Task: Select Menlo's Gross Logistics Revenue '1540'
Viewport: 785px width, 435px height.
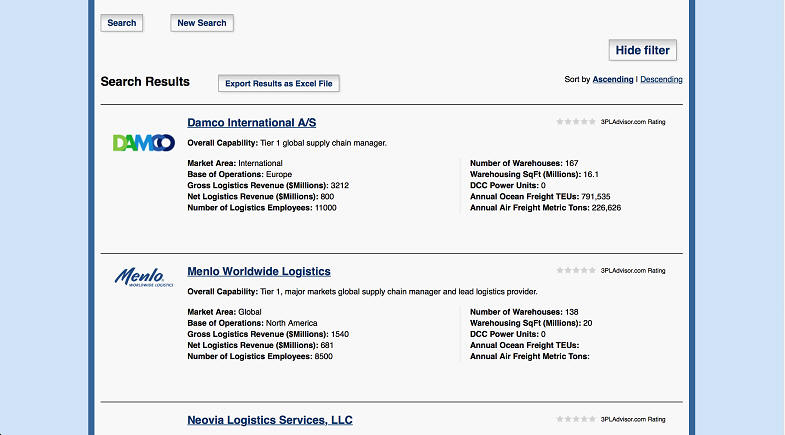Action: tap(340, 334)
